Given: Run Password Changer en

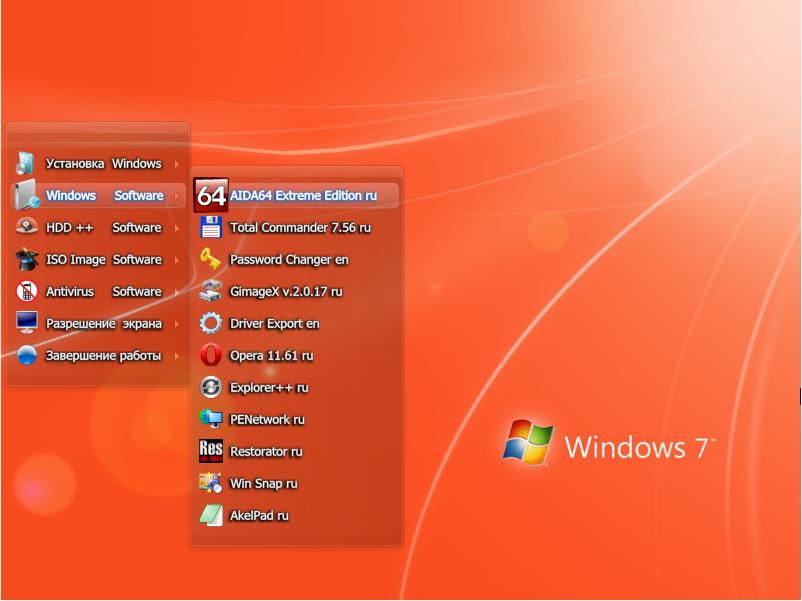Looking at the screenshot, I should (296, 259).
